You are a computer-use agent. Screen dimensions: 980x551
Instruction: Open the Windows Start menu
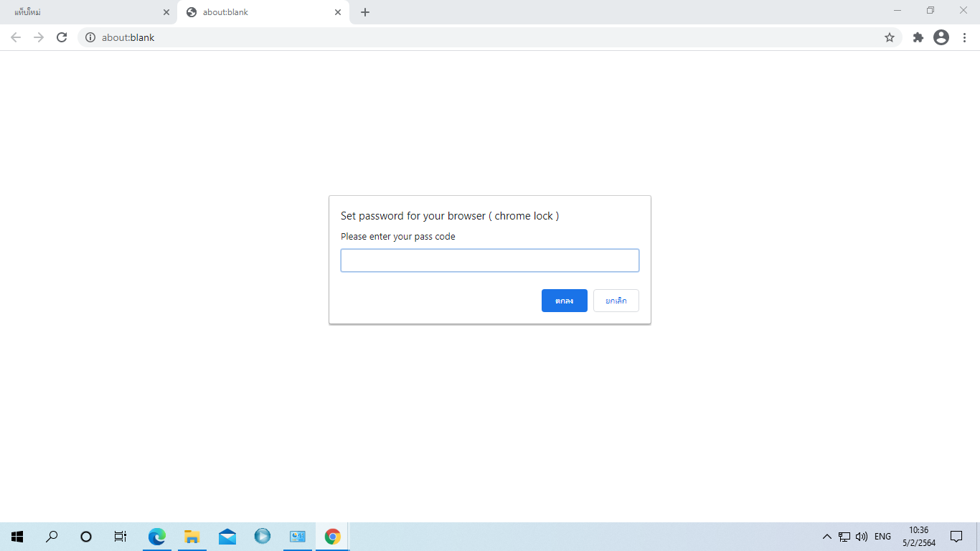pyautogui.click(x=17, y=536)
